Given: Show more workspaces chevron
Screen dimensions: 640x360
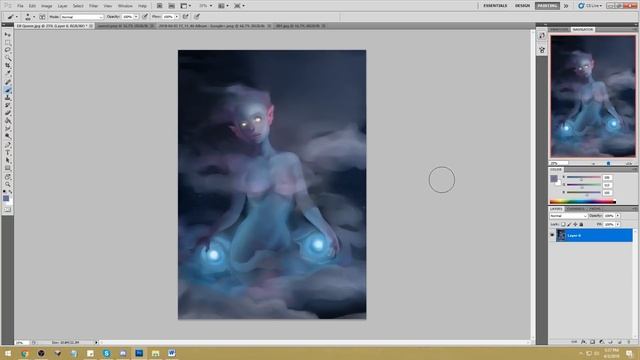Looking at the screenshot, I should [x=566, y=6].
